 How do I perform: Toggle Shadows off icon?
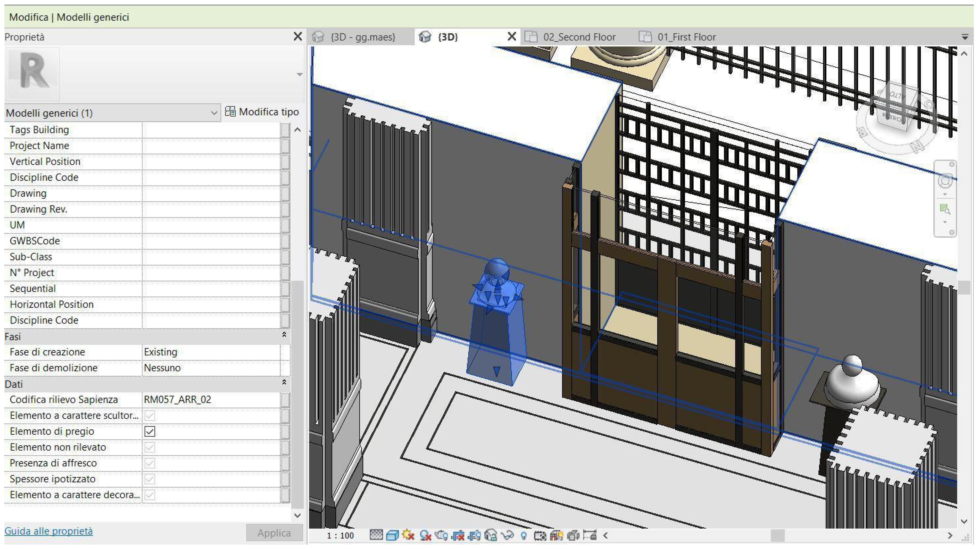425,535
